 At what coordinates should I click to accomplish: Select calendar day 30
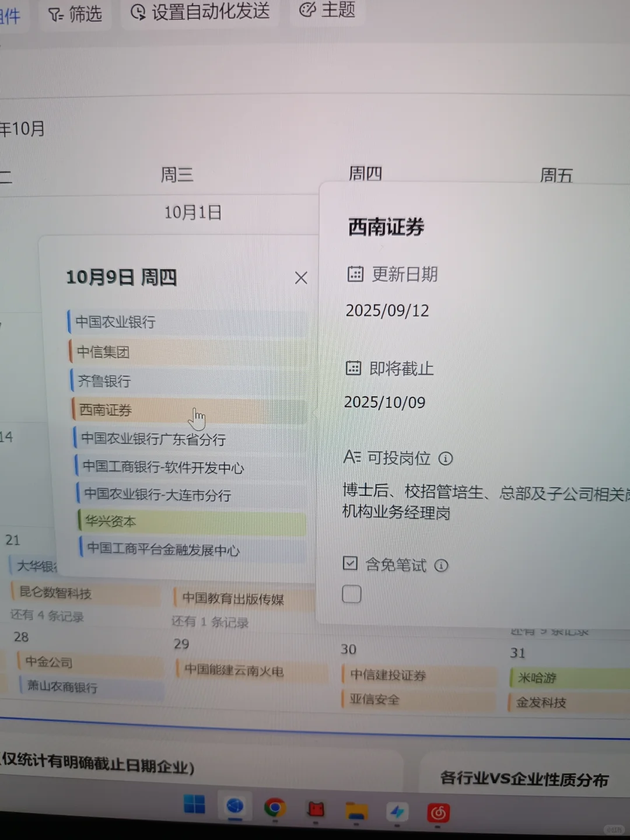[349, 649]
